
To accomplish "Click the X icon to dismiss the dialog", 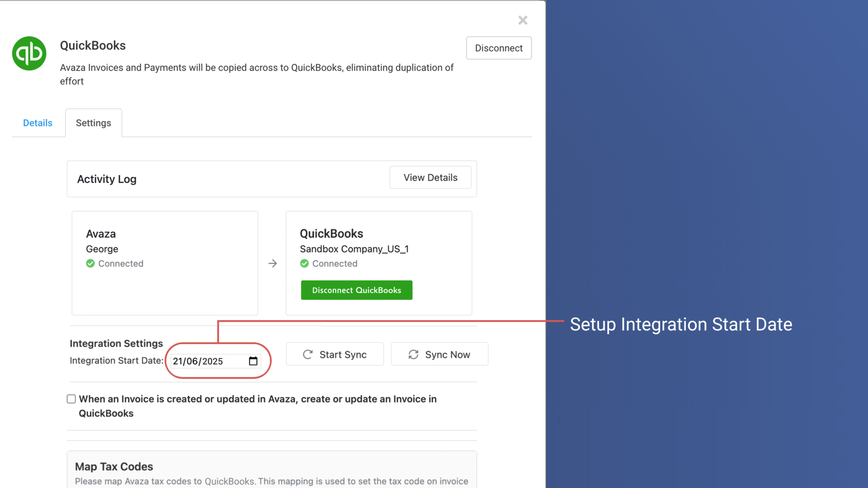I will click(x=522, y=20).
